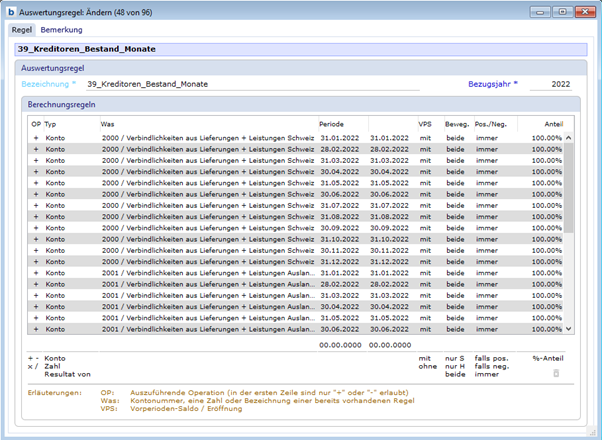The image size is (602, 440).
Task: Choose 'falls neg.' condition option
Action: 492,365
